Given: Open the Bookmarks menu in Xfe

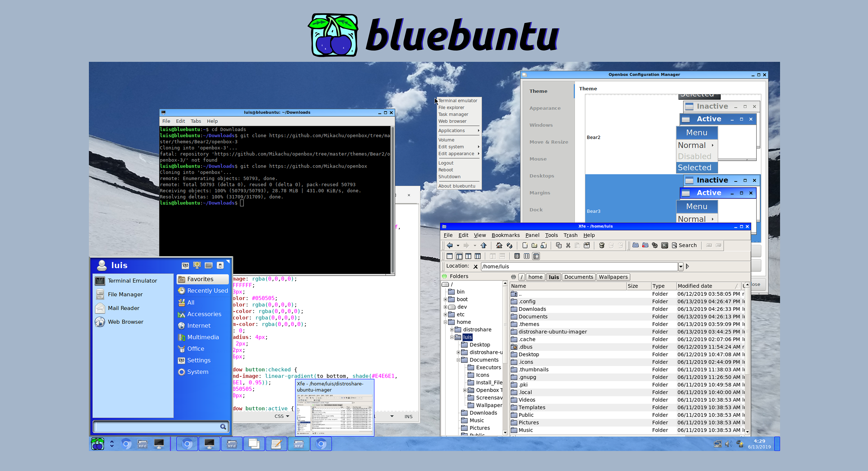Looking at the screenshot, I should (505, 235).
